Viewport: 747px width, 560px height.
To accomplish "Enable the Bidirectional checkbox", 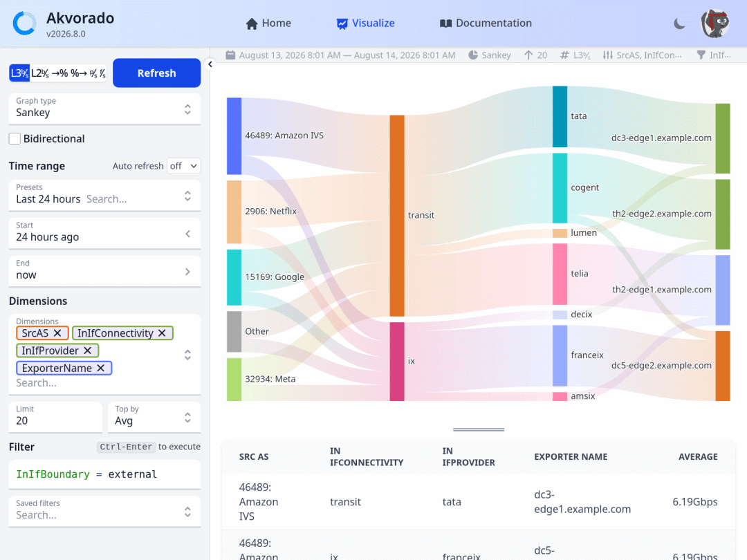I will [15, 138].
